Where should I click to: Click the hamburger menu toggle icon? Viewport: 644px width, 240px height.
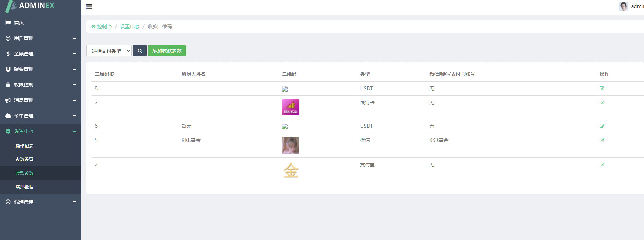coord(89,7)
